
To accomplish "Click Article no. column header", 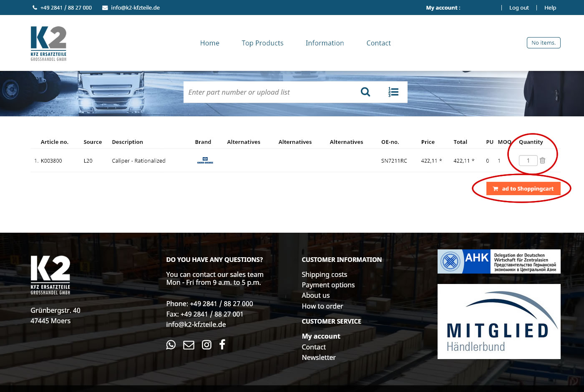I will click(x=55, y=142).
